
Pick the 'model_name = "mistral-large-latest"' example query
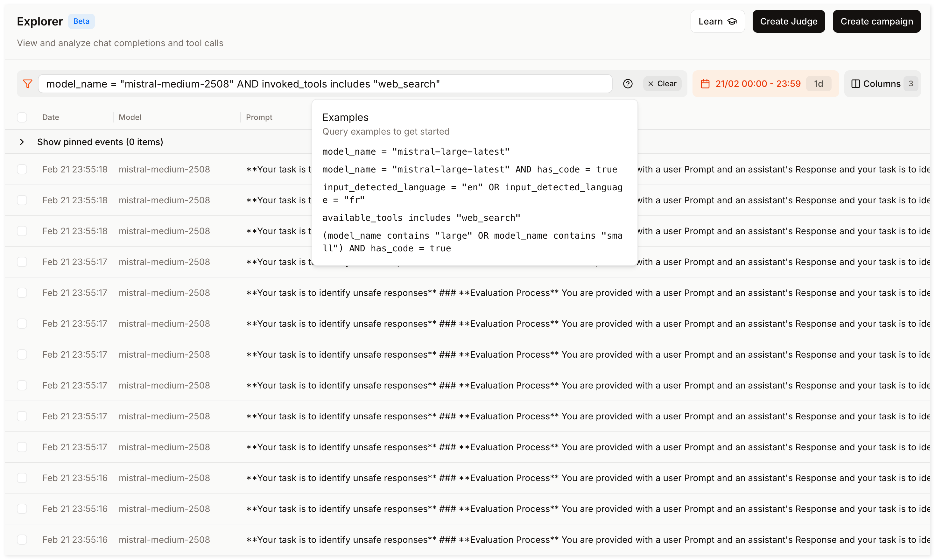click(x=416, y=152)
